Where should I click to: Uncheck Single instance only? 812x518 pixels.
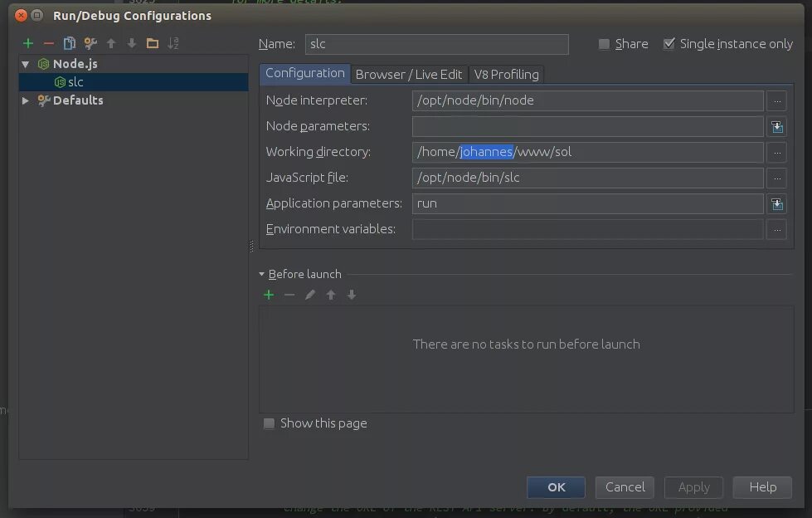tap(669, 43)
